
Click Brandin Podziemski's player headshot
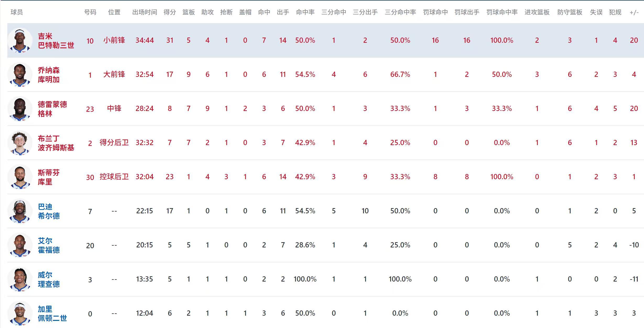click(20, 143)
